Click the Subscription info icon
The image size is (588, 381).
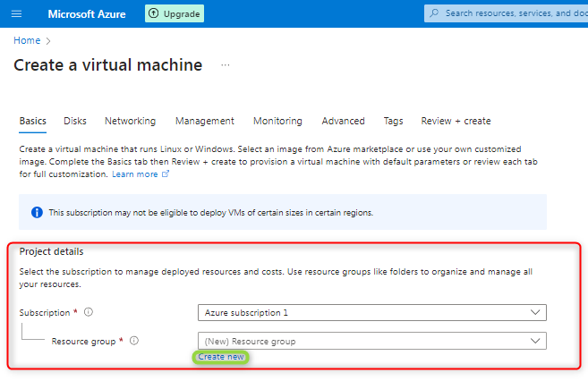point(89,312)
